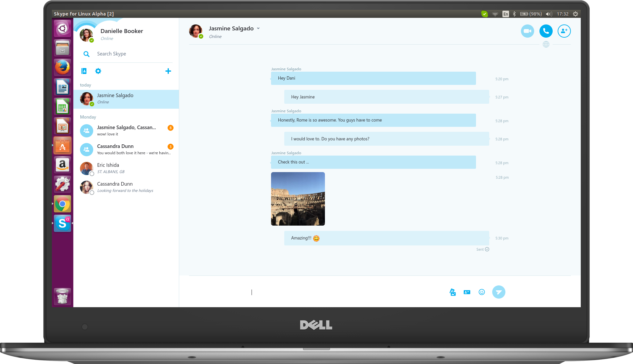Click the 'Hey Jasmine' message bubble
Screen dimensions: 633x364
[x=386, y=97]
